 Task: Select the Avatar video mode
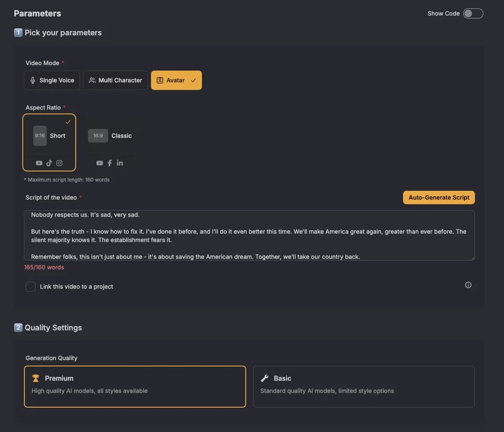click(x=176, y=80)
